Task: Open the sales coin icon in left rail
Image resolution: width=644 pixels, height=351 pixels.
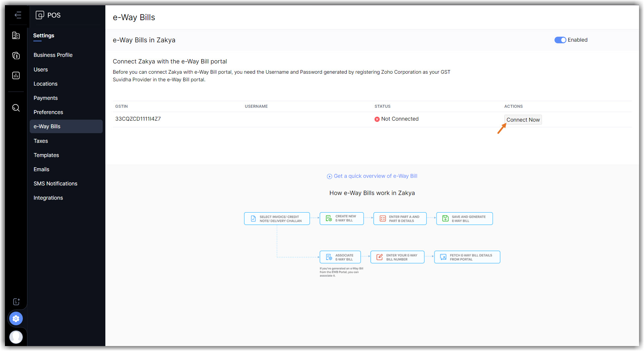Action: [16, 56]
